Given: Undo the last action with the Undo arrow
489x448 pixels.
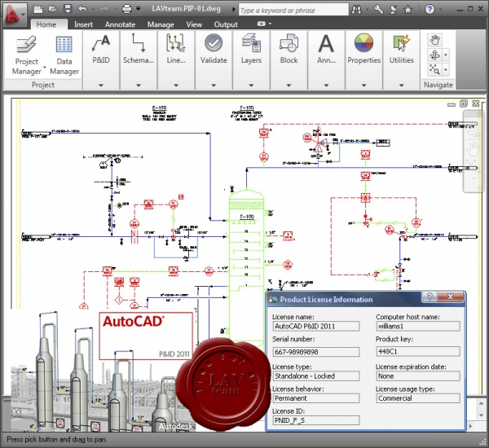Looking at the screenshot, I should [x=82, y=9].
